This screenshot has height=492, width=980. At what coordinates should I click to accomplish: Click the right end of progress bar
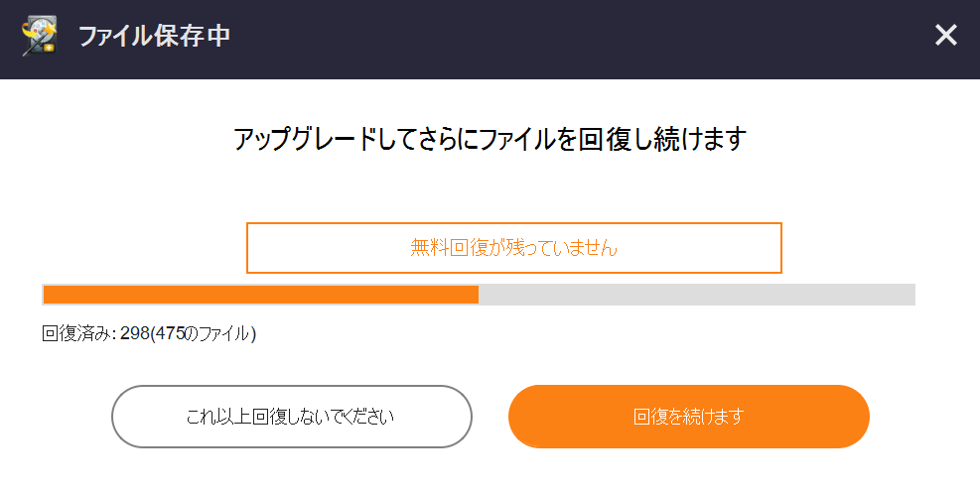coord(910,295)
